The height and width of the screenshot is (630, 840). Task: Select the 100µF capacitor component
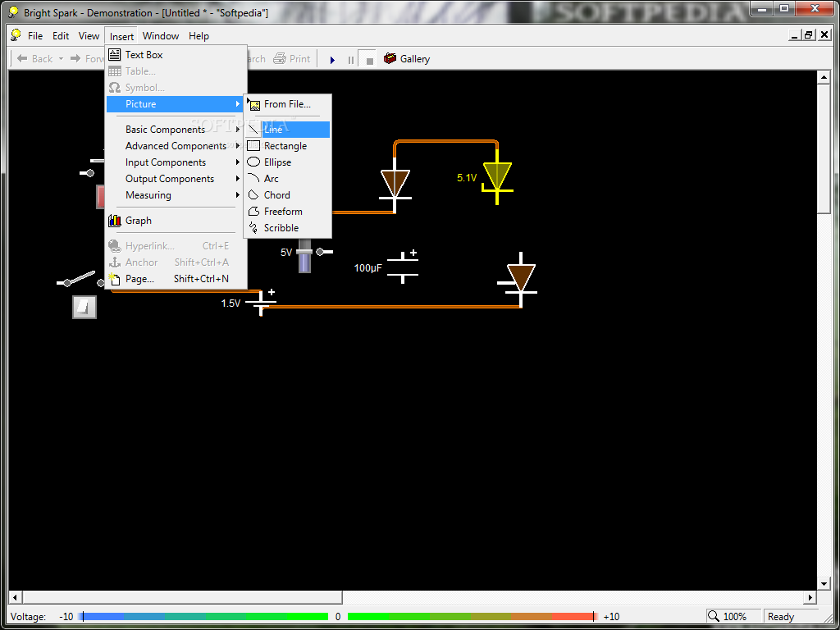click(402, 267)
